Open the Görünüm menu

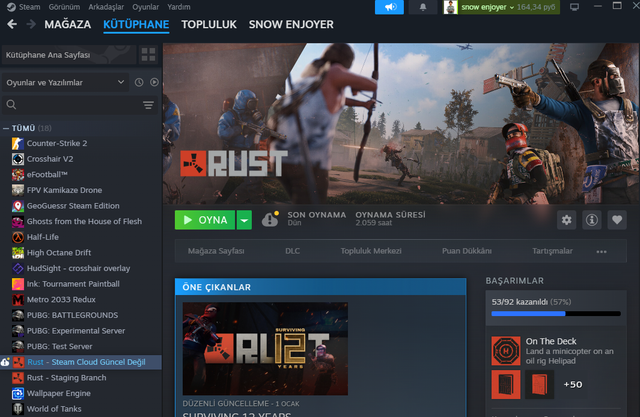(64, 7)
